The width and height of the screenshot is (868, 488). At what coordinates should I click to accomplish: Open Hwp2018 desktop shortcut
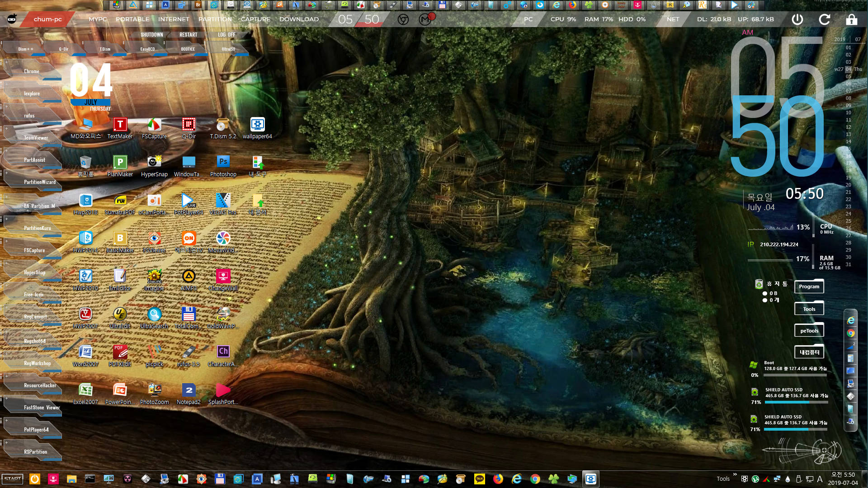click(85, 204)
